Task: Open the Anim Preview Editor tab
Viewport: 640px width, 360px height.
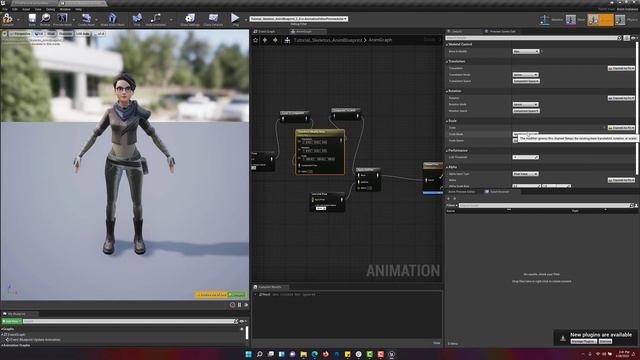Action: pos(462,191)
